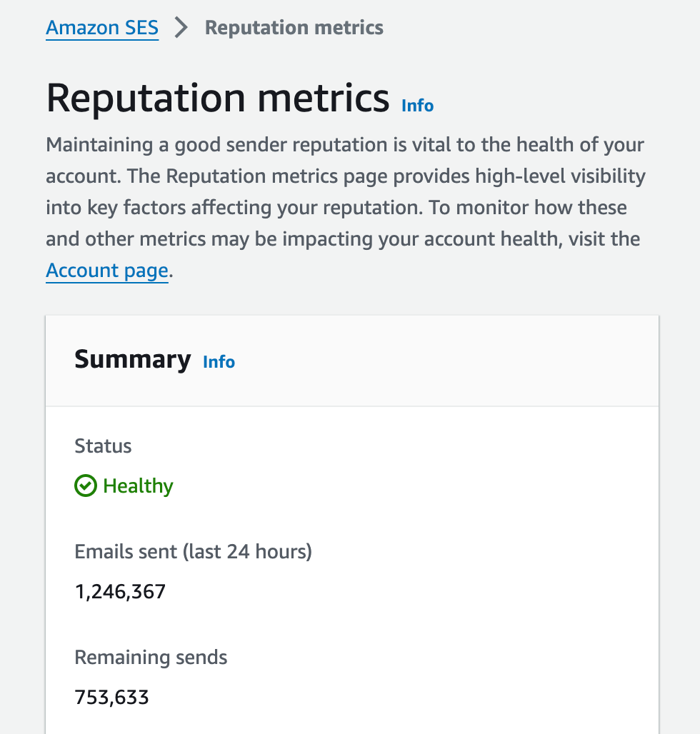Click the green Healthy checkmark icon
The height and width of the screenshot is (734, 700).
pyautogui.click(x=85, y=486)
